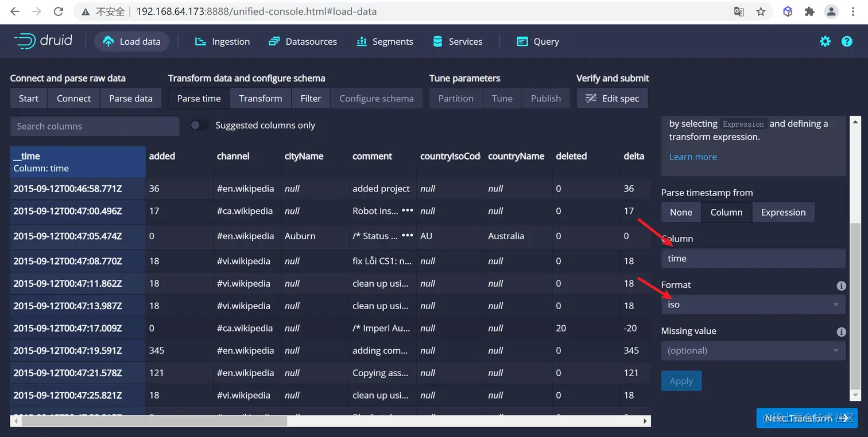Select the comment column header

click(383, 162)
